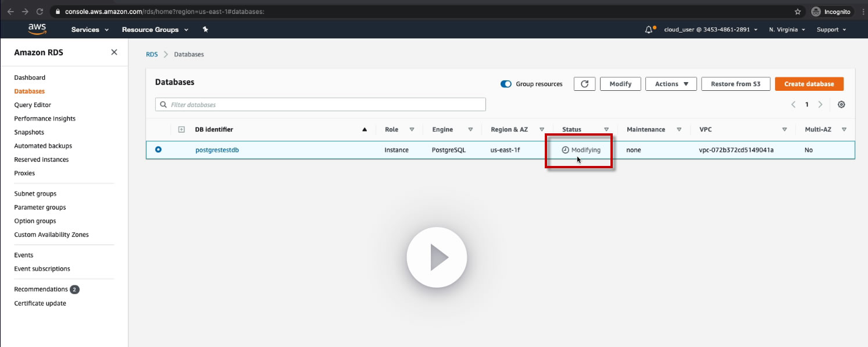Click the browser back arrow
The image size is (868, 347).
10,12
